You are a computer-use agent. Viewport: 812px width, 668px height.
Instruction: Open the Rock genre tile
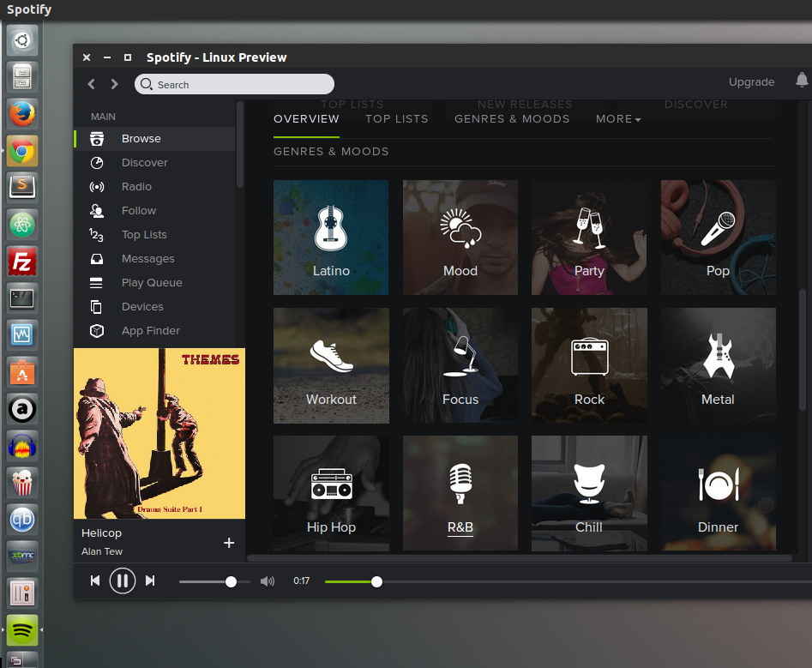coord(589,365)
